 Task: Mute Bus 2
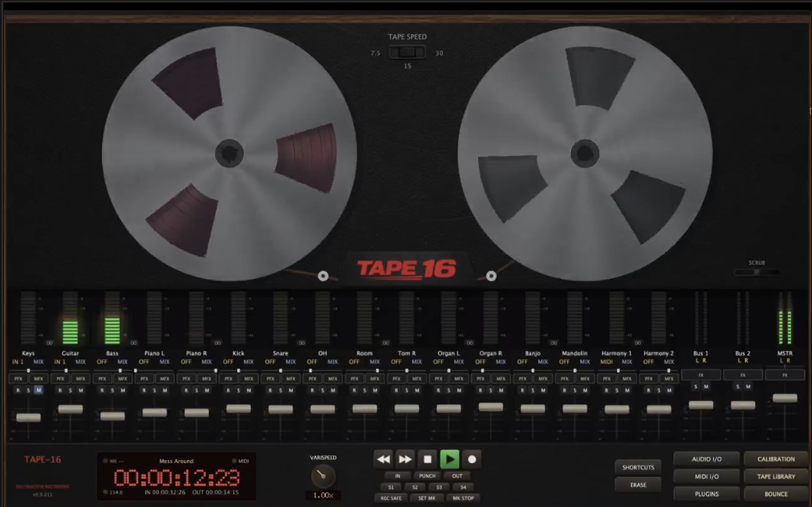tap(748, 386)
